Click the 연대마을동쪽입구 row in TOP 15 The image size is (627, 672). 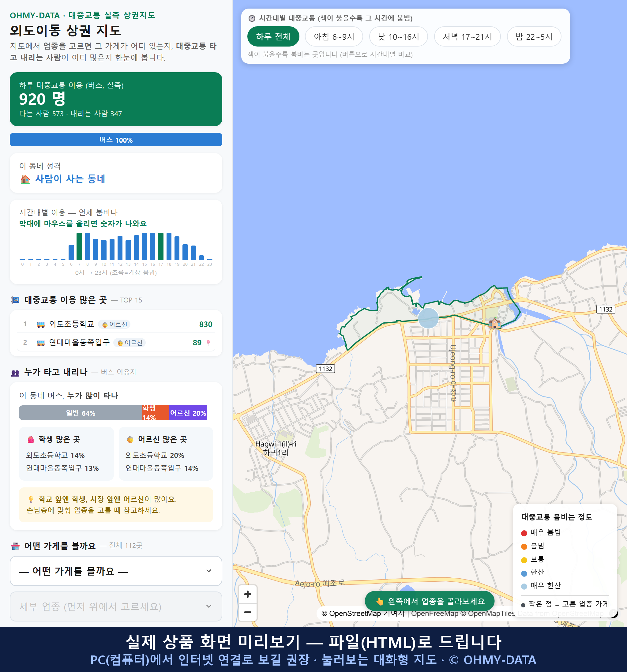[x=116, y=342]
